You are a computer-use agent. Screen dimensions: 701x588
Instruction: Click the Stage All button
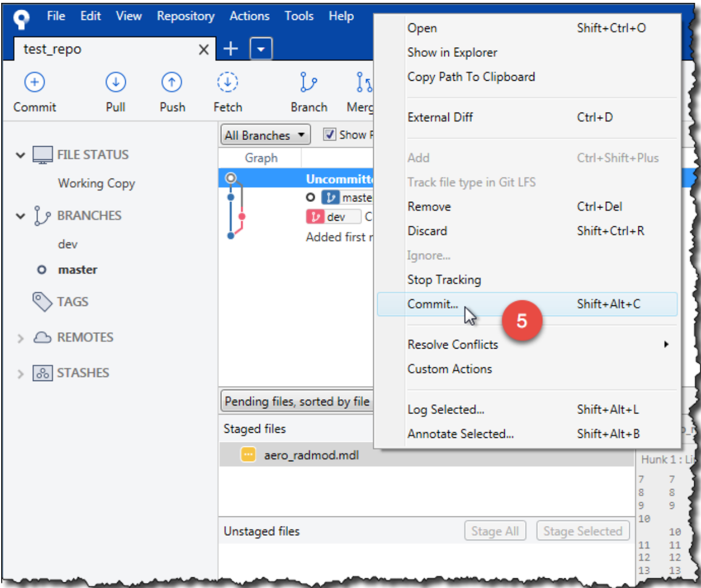tap(495, 531)
